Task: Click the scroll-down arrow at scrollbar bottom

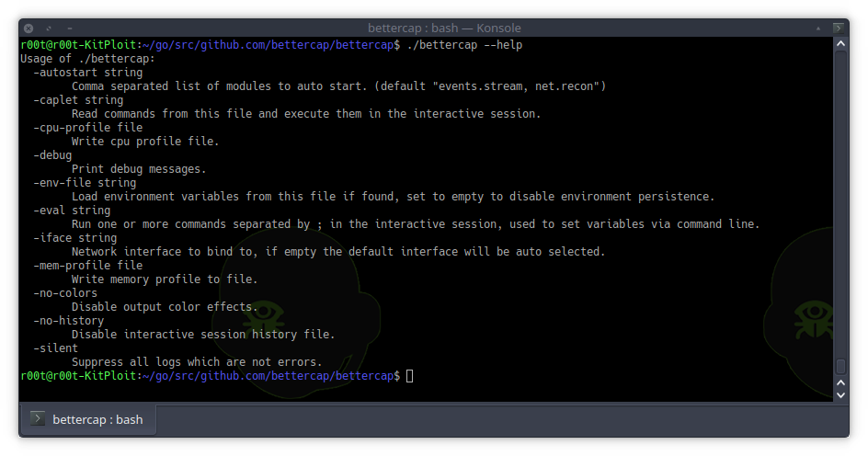Action: (x=839, y=394)
